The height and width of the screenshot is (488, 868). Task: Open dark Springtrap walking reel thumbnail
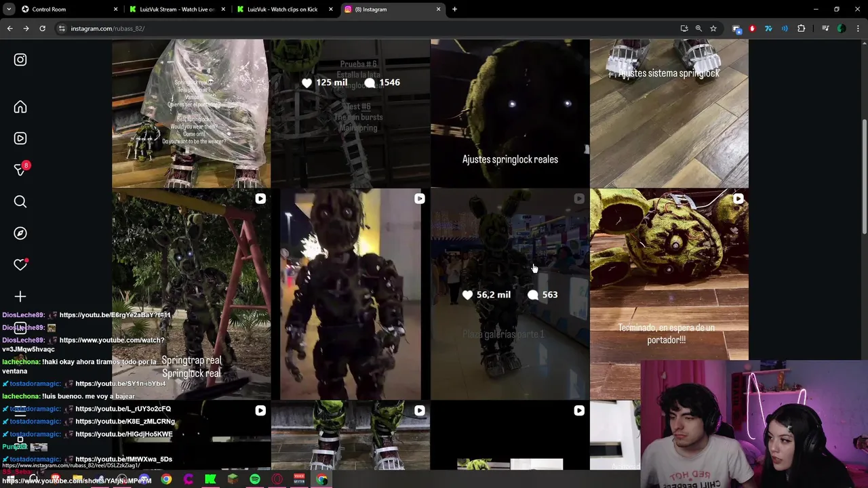pyautogui.click(x=350, y=294)
